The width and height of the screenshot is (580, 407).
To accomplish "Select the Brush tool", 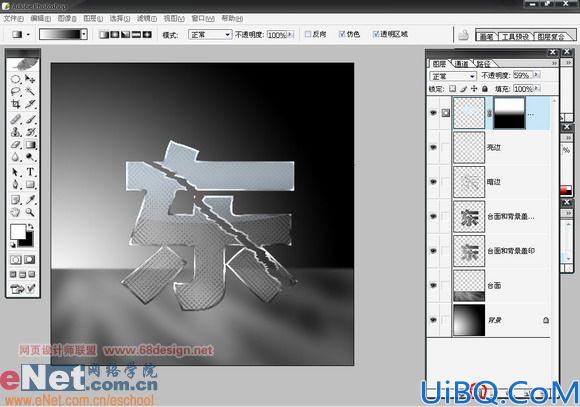I will coord(30,119).
